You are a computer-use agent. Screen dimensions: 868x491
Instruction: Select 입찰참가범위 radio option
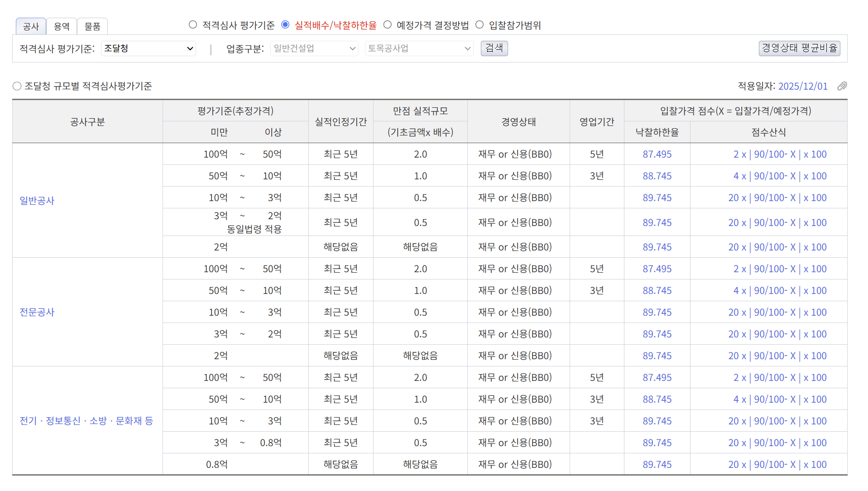pos(480,25)
